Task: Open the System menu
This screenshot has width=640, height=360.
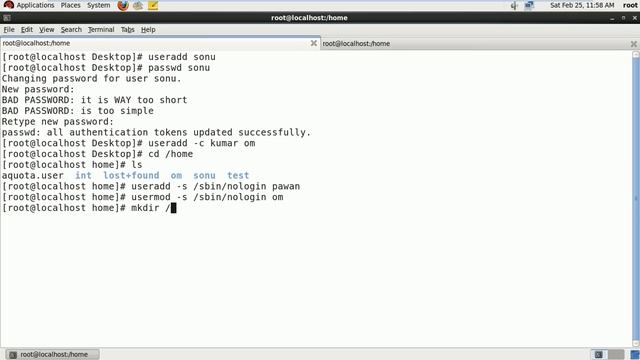Action: (x=98, y=5)
